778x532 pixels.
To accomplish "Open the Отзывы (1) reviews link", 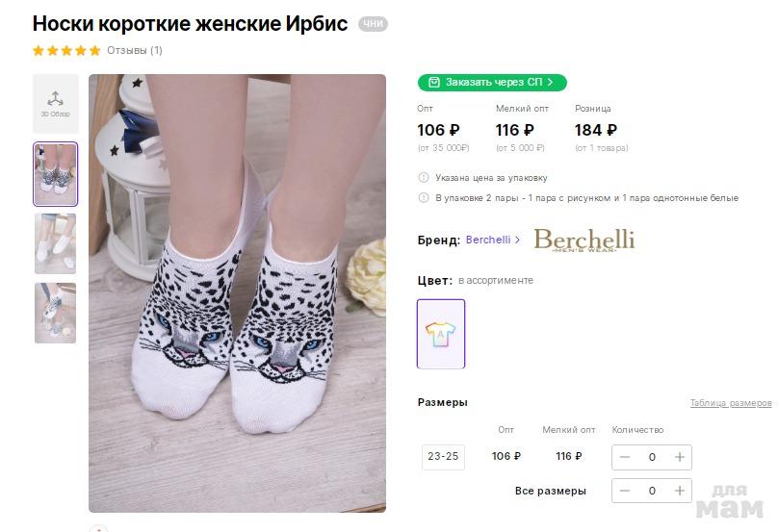I will point(135,50).
